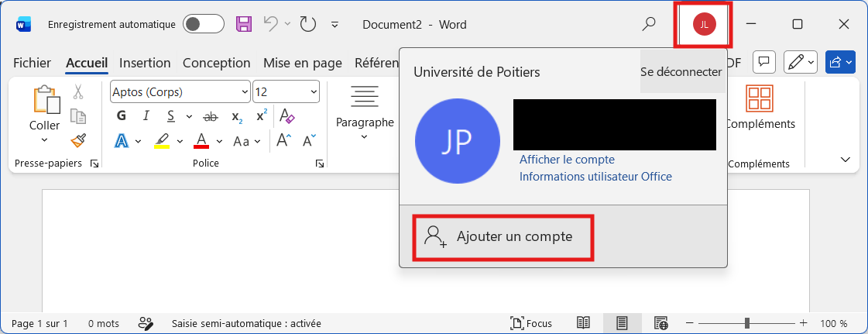Click the clear formatting eraser icon
Viewport: 868px width, 334px height.
tap(287, 116)
